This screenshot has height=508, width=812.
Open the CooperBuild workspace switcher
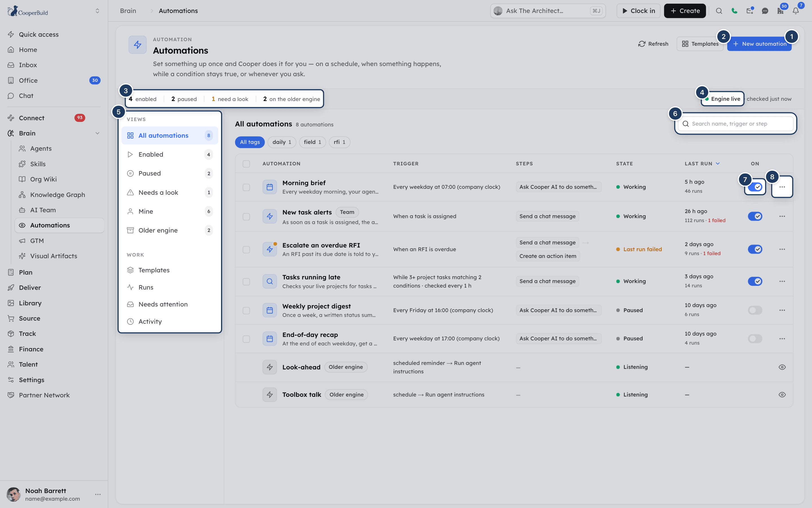(97, 11)
